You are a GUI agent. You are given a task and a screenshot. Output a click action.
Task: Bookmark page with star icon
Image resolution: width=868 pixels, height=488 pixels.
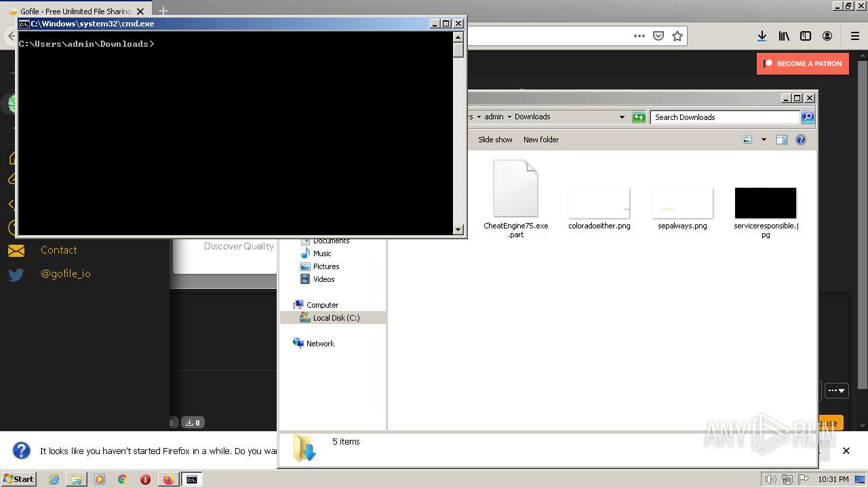[x=677, y=36]
